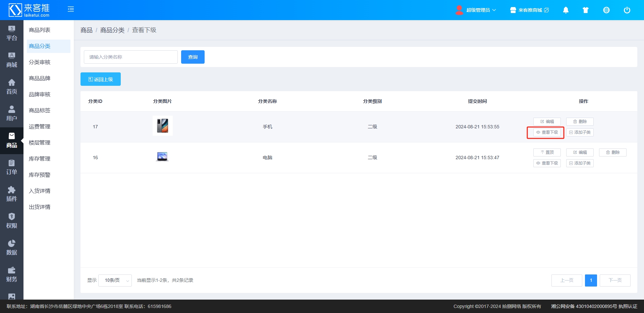Click 查看下级 for the 手机 category

(547, 132)
